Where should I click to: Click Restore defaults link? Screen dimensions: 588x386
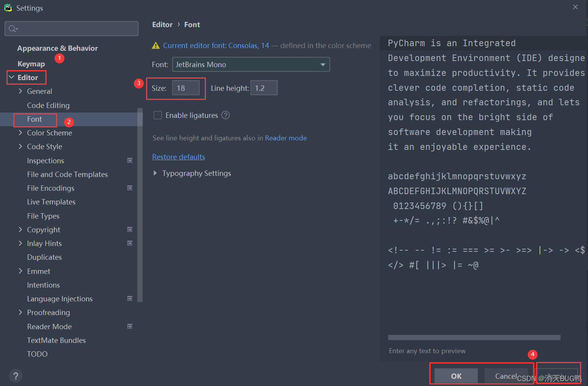[x=178, y=157]
